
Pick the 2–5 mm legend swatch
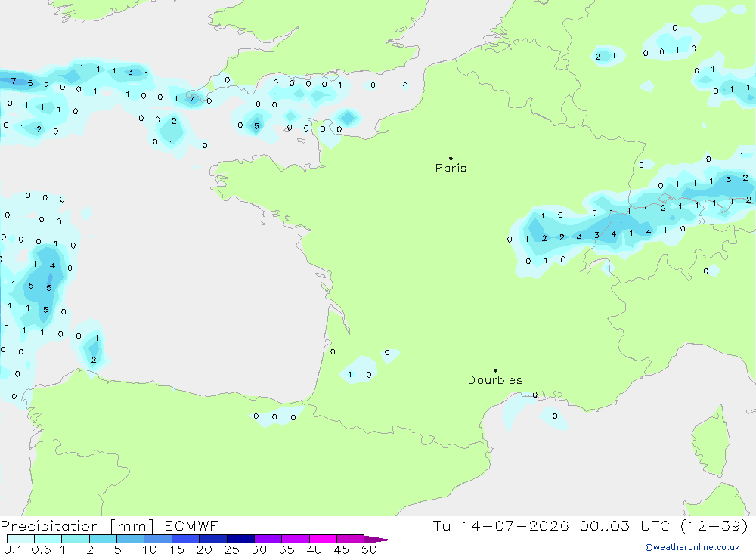[103, 539]
